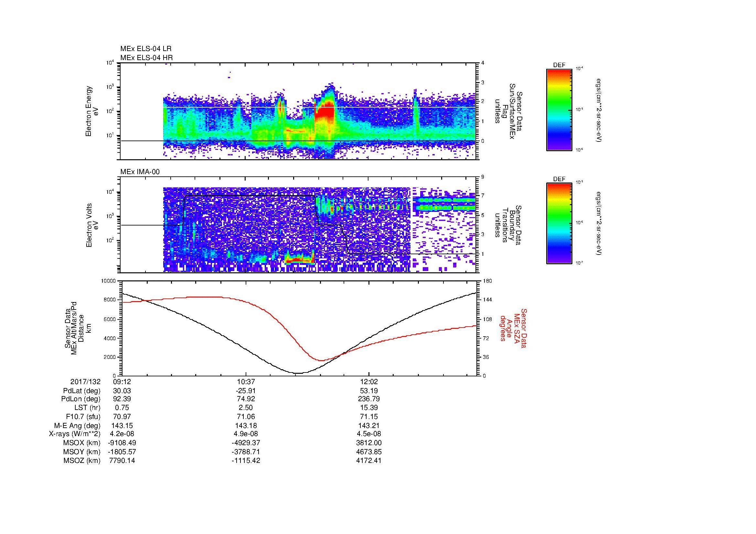
Task: Click the time tick '09:12'
Action: point(122,382)
